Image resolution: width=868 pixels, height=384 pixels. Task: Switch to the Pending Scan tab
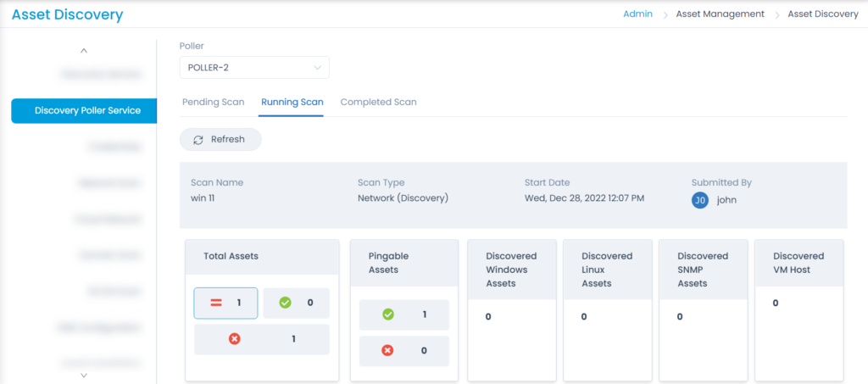click(213, 102)
